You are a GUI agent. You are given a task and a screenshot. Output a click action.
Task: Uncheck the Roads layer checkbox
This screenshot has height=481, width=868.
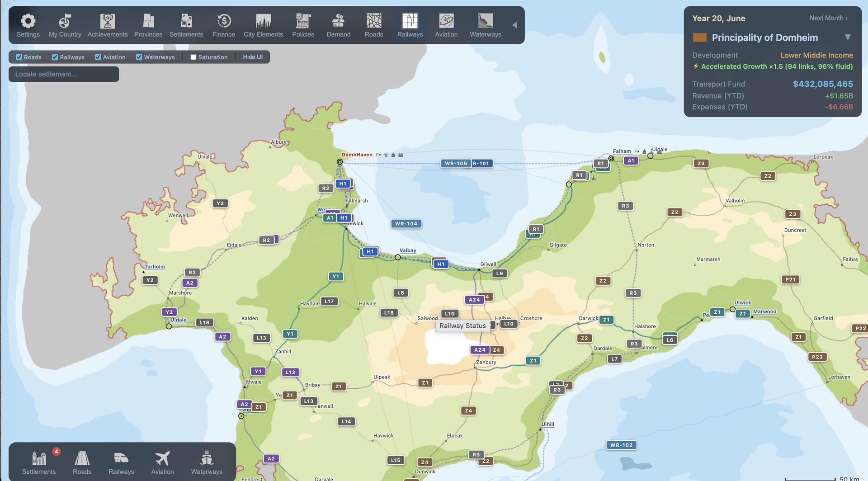(19, 57)
